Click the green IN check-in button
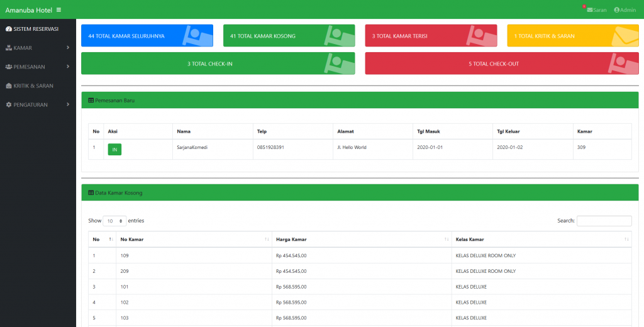 point(114,150)
